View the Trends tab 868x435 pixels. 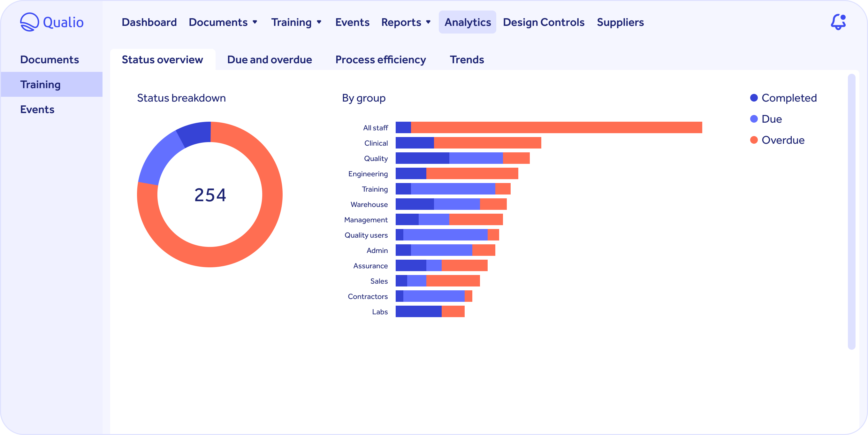(467, 59)
